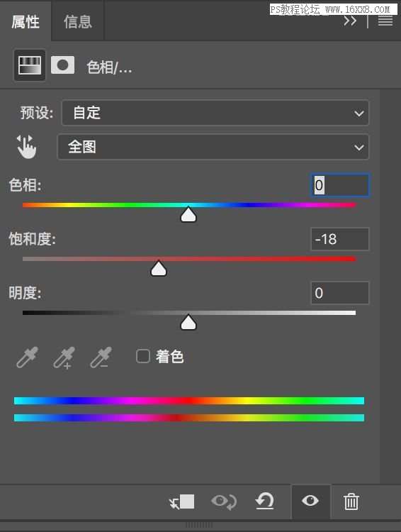Open the panel hamburger menu
Image resolution: width=401 pixels, height=532 pixels.
(385, 21)
